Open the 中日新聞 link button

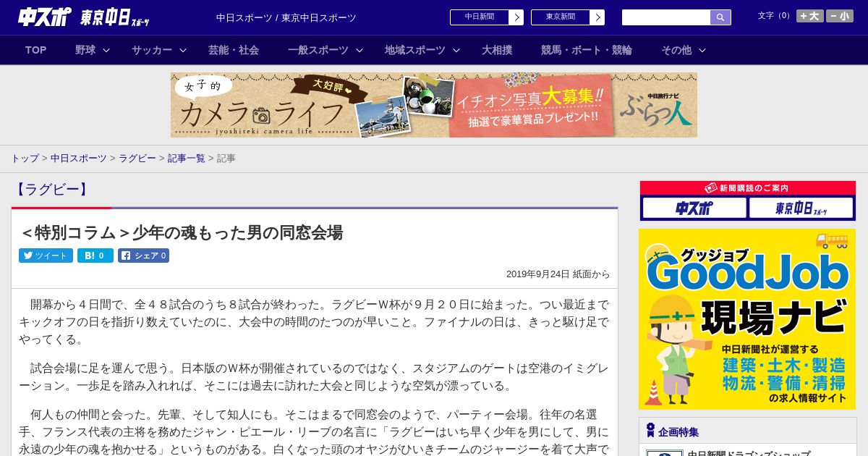tap(480, 17)
